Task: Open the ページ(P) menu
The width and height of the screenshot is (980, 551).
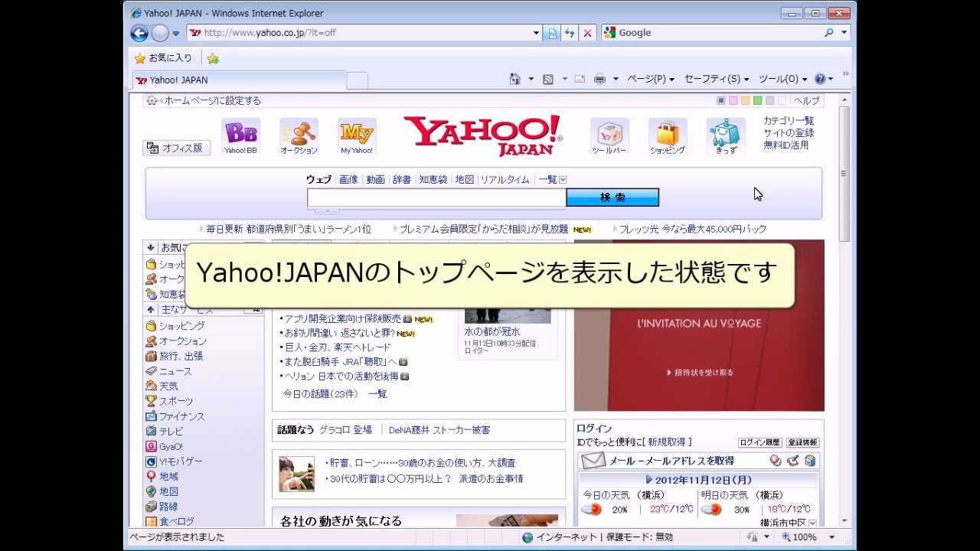Action: coord(651,79)
